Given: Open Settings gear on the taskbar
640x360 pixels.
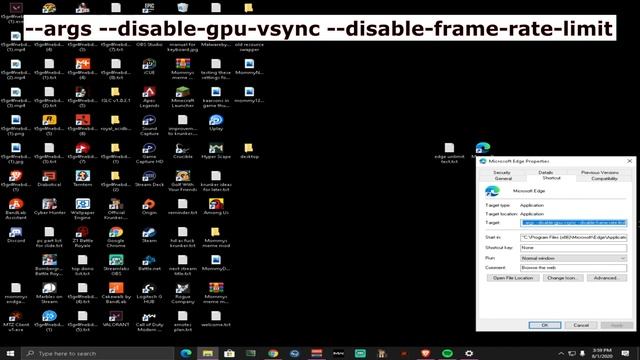Looking at the screenshot, I should [469, 353].
